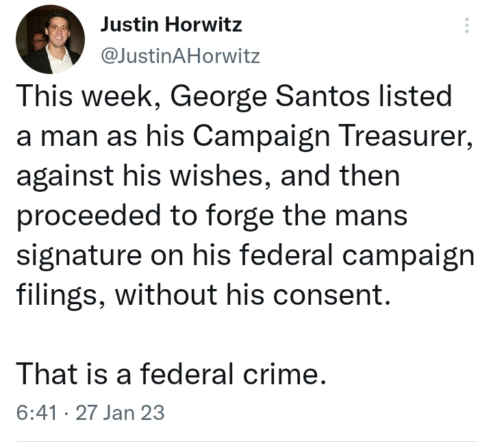493x448 pixels.
Task: Open the three-dot more options menu
Action: click(467, 25)
